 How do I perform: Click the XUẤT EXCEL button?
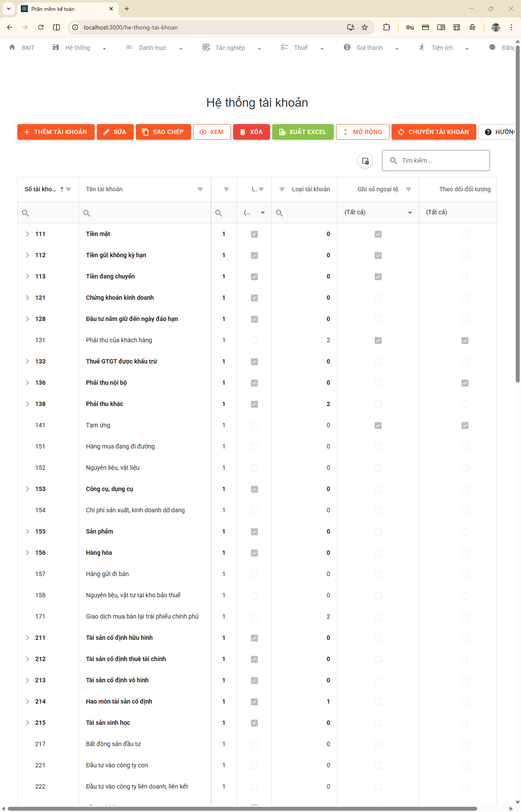coord(303,132)
